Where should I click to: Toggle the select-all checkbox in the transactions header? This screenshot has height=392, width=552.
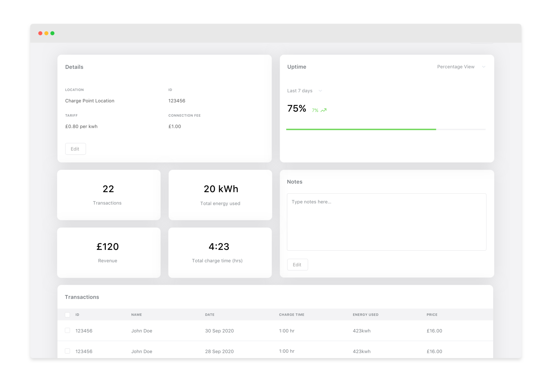coord(67,314)
